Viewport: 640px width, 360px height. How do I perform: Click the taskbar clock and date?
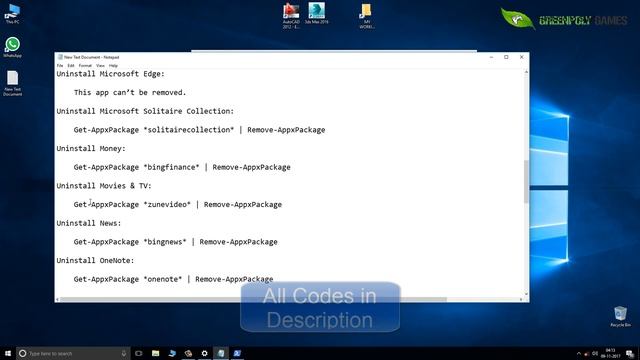point(611,353)
